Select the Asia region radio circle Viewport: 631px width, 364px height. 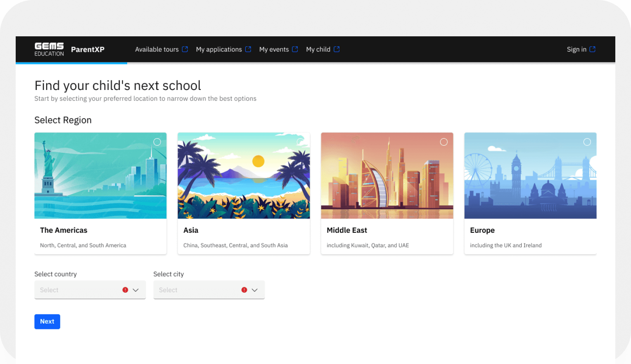coord(300,142)
